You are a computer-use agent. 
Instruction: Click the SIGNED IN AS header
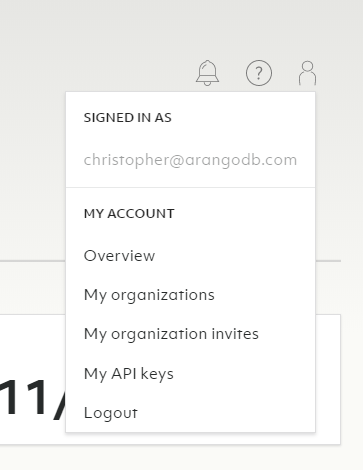click(x=128, y=118)
